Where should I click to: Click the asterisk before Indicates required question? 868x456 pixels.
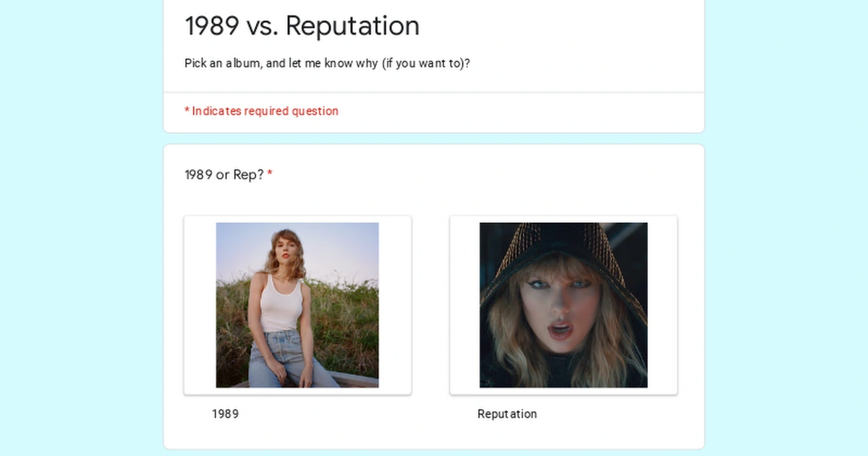click(x=186, y=111)
